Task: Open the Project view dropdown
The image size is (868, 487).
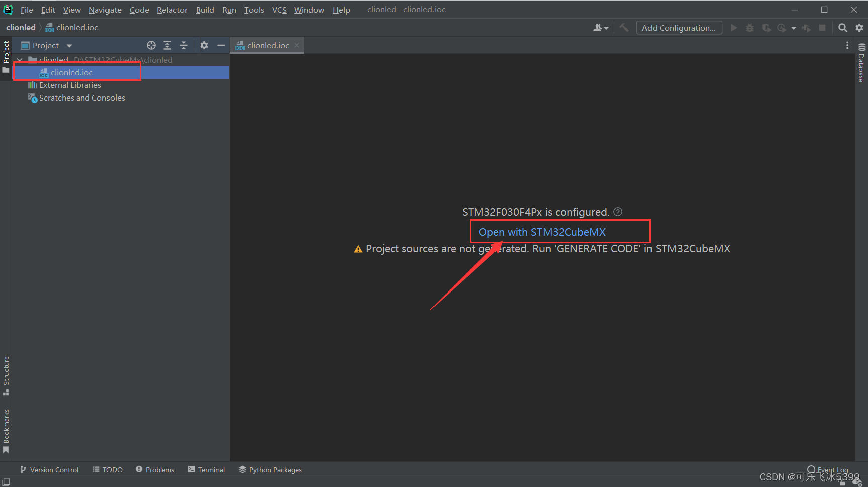Action: [69, 46]
